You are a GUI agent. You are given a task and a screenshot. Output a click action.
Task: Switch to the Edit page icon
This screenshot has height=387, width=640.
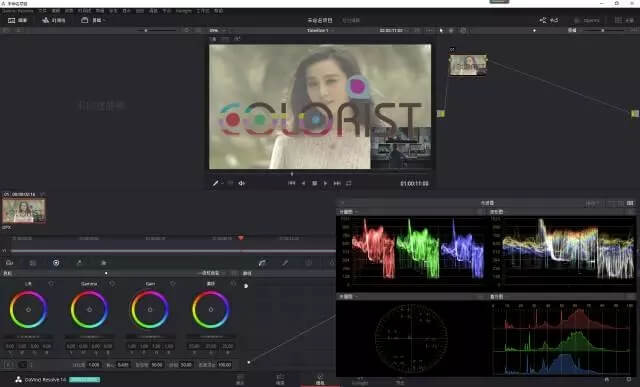(280, 379)
